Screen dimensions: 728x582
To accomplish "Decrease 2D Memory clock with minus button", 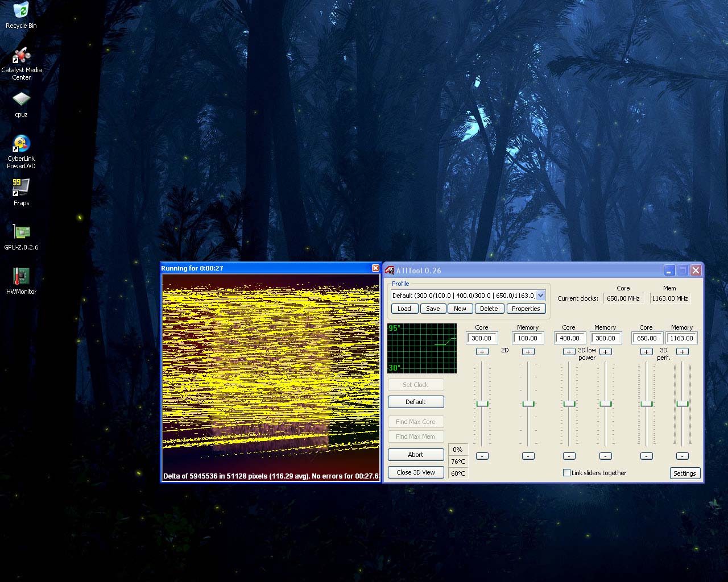I will (528, 456).
